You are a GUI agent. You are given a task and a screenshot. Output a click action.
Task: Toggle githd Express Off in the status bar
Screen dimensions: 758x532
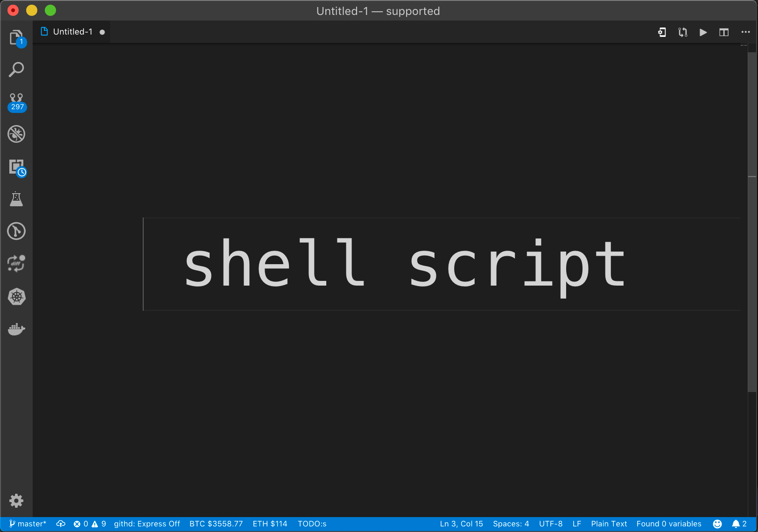tap(147, 524)
